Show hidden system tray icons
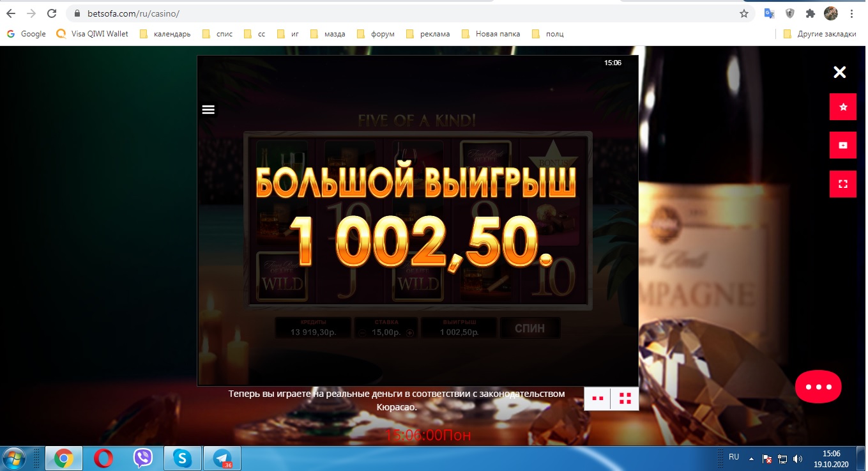This screenshot has width=868, height=471. pos(752,458)
